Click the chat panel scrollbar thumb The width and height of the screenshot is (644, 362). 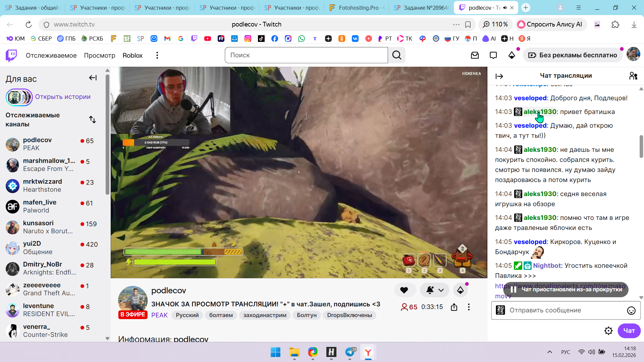pyautogui.click(x=641, y=146)
